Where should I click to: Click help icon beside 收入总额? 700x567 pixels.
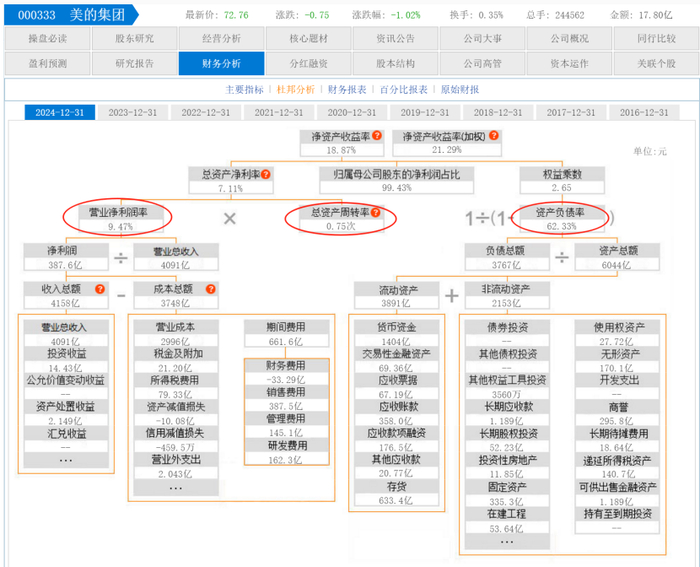[100, 289]
